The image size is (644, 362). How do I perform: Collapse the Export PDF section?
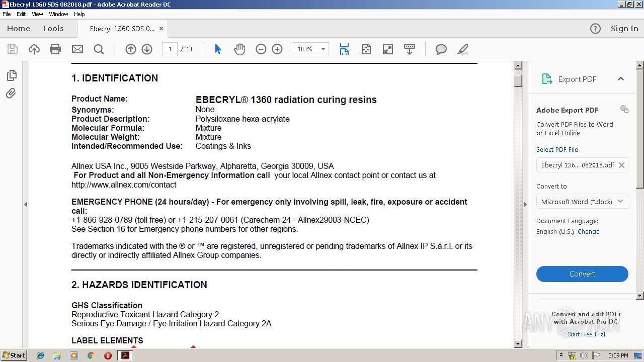621,79
